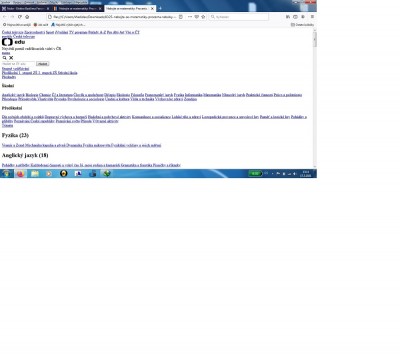Viewport: 400px width, 363px height.
Task: Go to Firefox home page
Action: [x=27, y=17]
